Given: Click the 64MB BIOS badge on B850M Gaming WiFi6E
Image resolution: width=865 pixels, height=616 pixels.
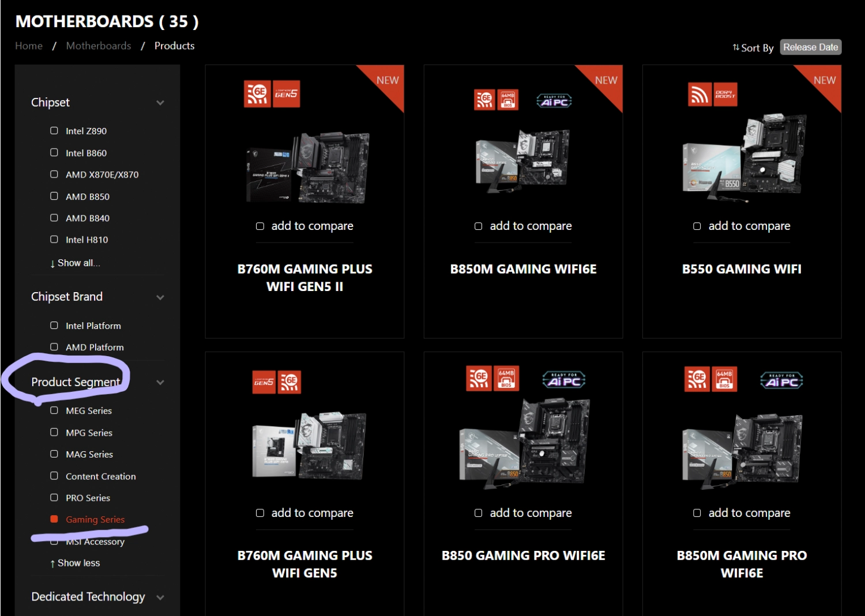Looking at the screenshot, I should (x=508, y=100).
